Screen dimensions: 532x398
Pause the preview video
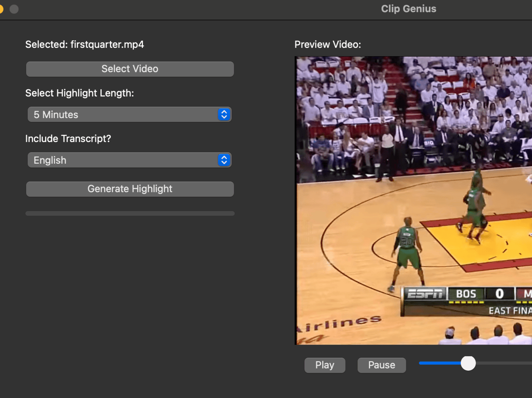point(382,365)
